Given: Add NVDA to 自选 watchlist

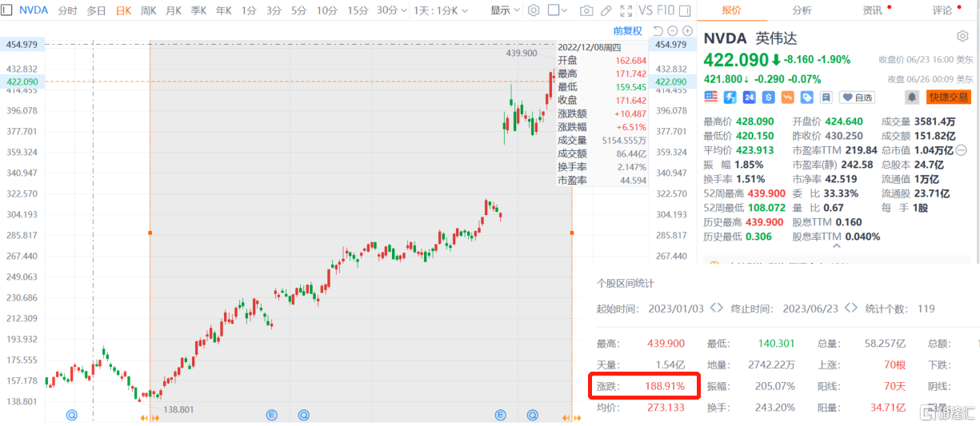Looking at the screenshot, I should tap(858, 98).
